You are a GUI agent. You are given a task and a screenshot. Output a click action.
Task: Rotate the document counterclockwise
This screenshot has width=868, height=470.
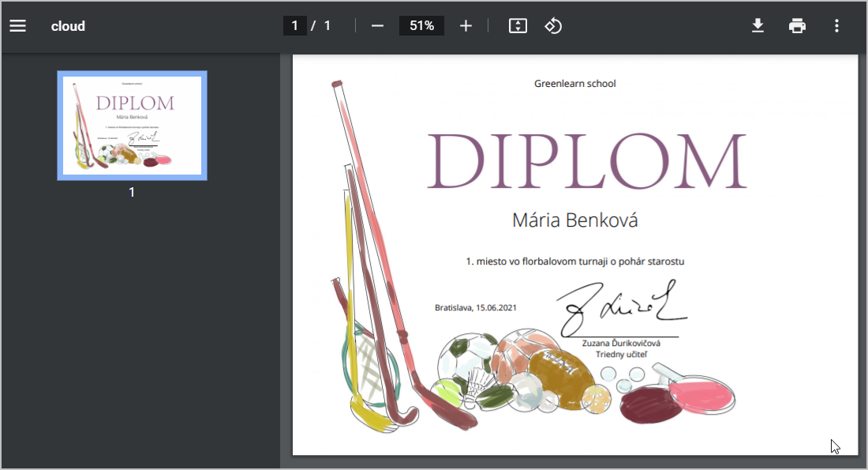tap(553, 26)
